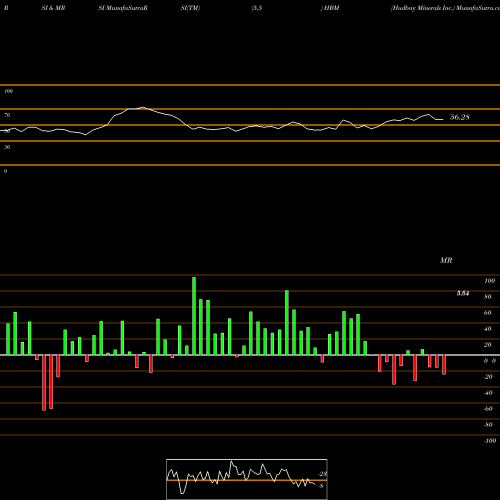Image resolution: width=500 pixels, height=500 pixels.
Task: Click the -80 label on MR axis
Action: (488, 425)
